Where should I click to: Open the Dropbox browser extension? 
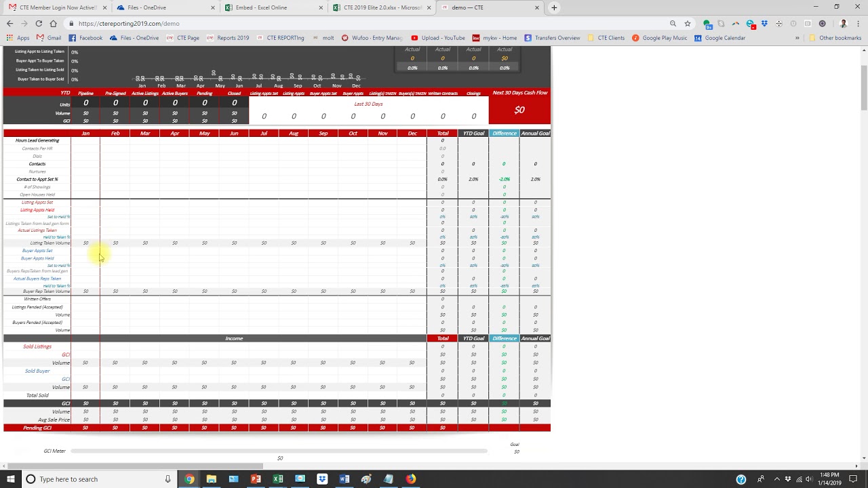(x=765, y=23)
